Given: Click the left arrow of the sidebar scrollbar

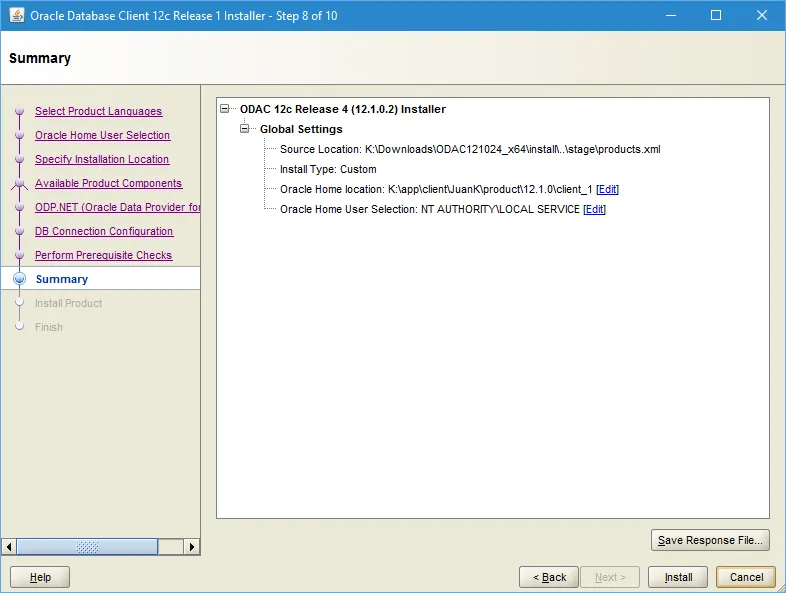Looking at the screenshot, I should (x=9, y=546).
